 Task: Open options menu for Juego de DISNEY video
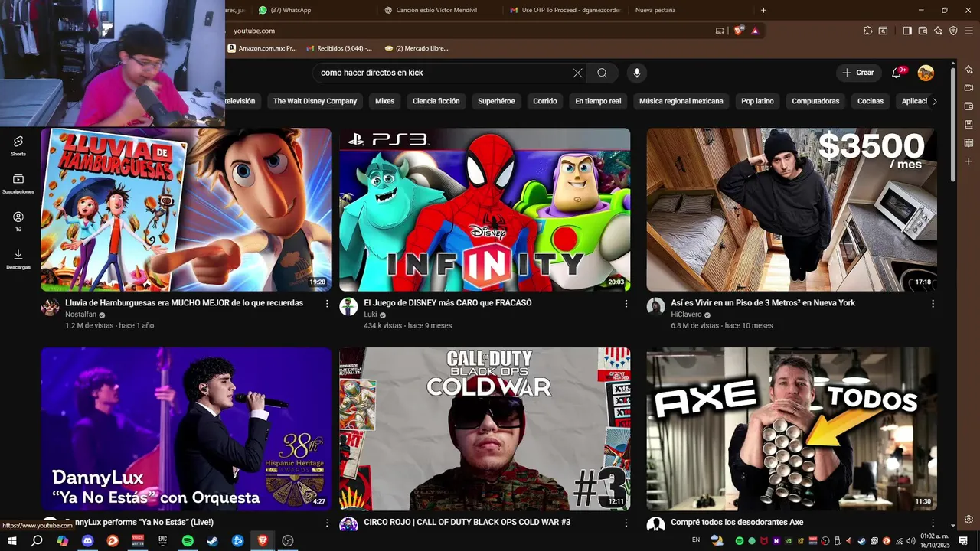point(626,304)
